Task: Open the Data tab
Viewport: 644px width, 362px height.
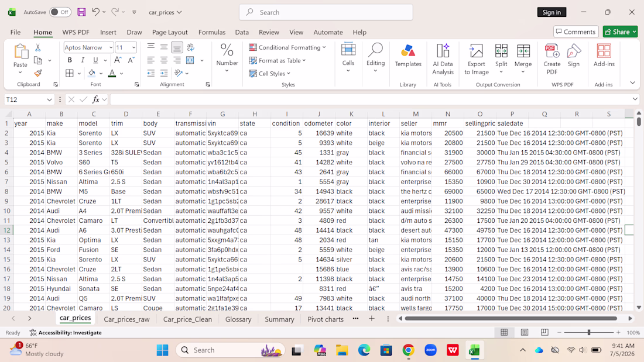Action: 241,32
